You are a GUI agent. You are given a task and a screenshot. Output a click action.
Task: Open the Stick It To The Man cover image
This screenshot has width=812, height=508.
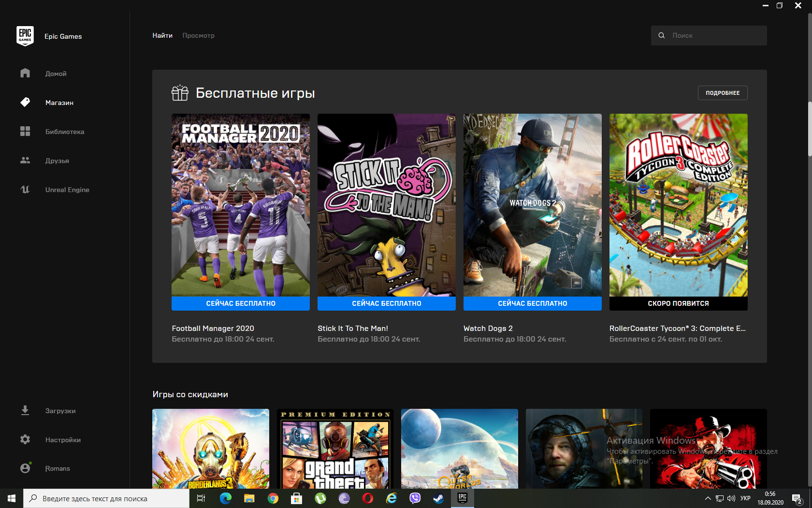(387, 205)
